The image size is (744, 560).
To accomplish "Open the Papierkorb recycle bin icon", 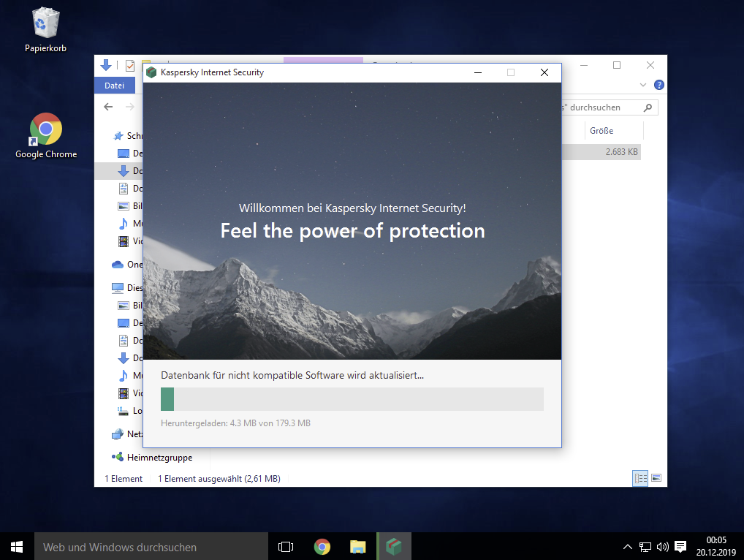I will pyautogui.click(x=45, y=29).
